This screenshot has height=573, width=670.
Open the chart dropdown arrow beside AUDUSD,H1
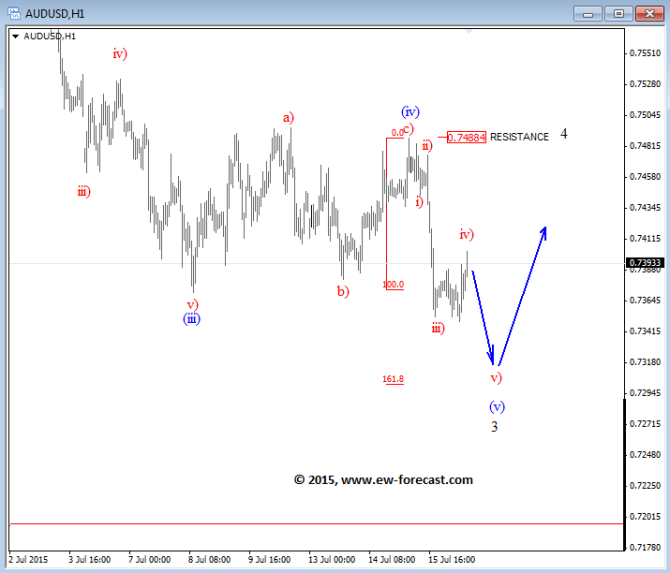[15, 36]
